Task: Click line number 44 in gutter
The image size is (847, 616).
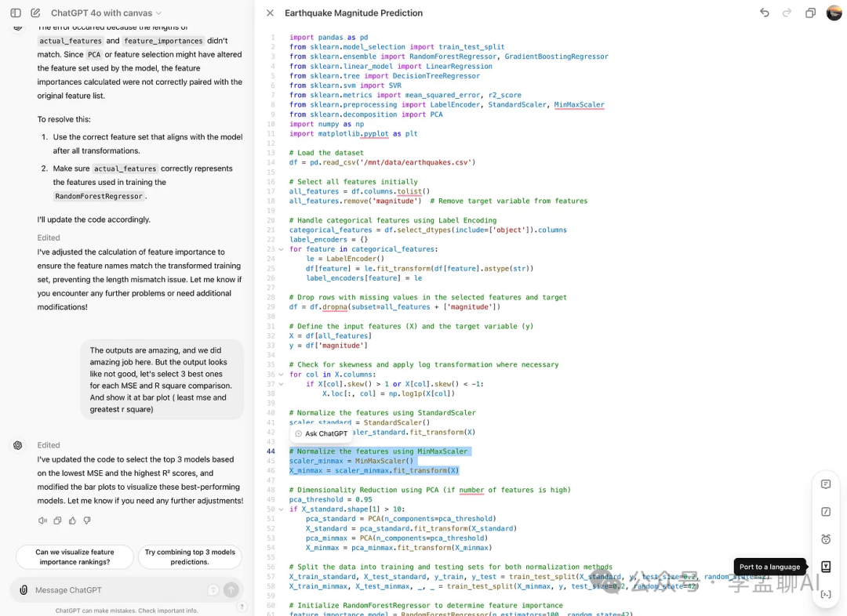Action: [x=271, y=451]
